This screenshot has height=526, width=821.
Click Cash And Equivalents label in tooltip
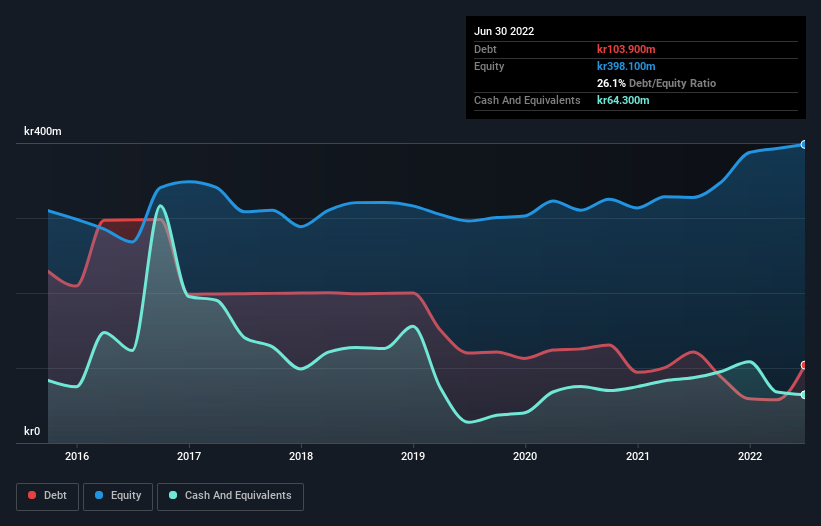(x=527, y=100)
